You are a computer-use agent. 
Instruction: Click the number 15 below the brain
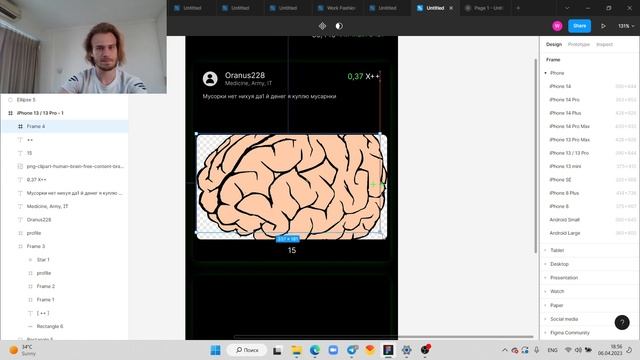[291, 250]
